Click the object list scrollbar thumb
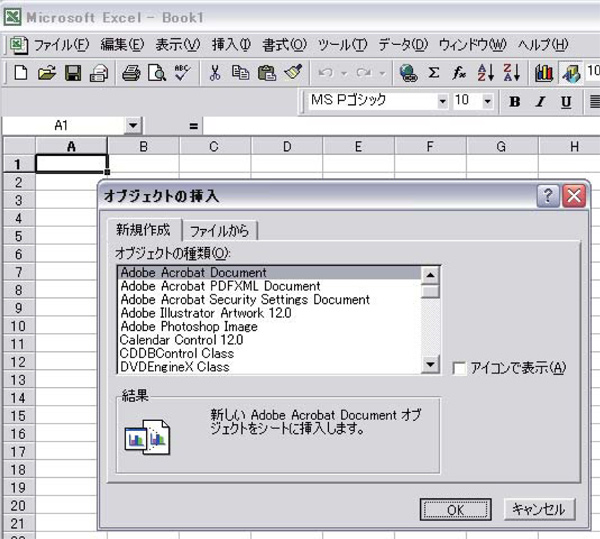 point(430,291)
